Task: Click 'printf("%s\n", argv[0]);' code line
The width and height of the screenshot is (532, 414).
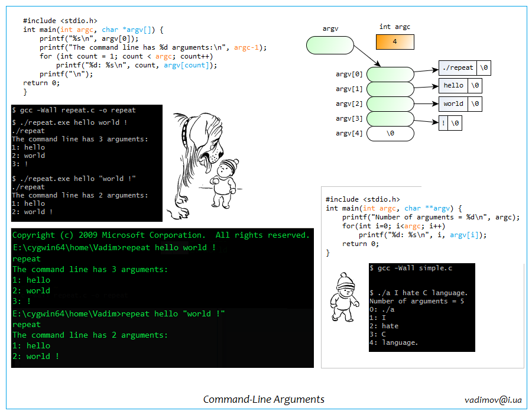Action: (x=89, y=38)
